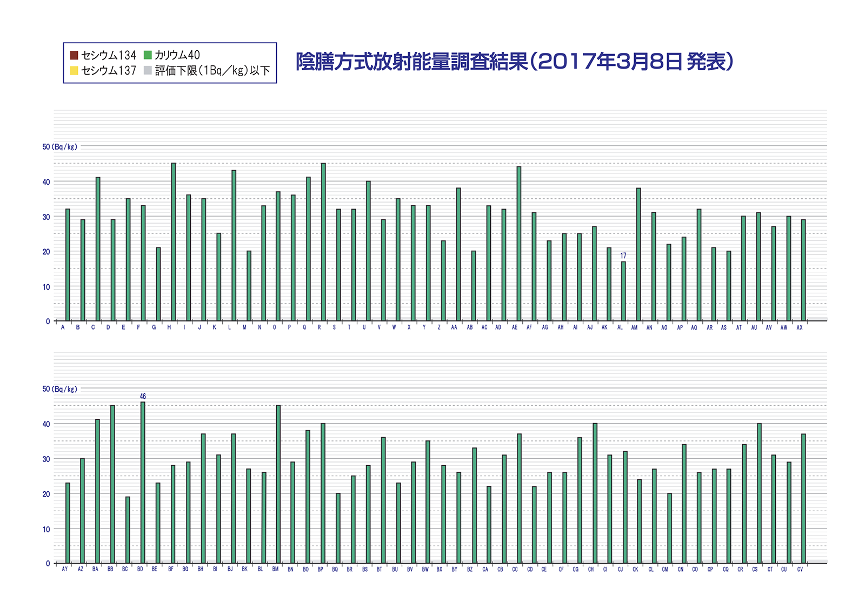865x616 pixels.
Task: Click the green bar for sample CS
Action: coord(759,493)
